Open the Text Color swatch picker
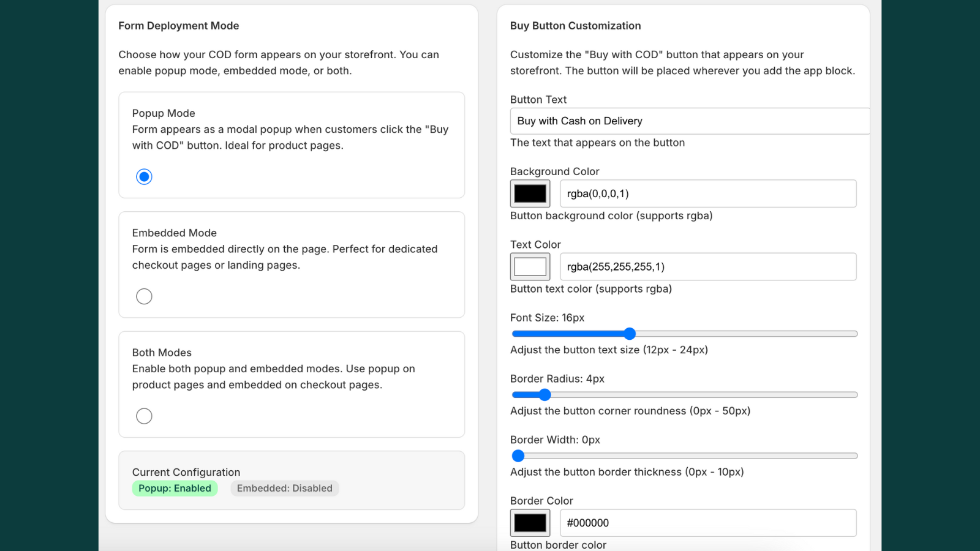Viewport: 980px width, 551px height. tap(530, 267)
